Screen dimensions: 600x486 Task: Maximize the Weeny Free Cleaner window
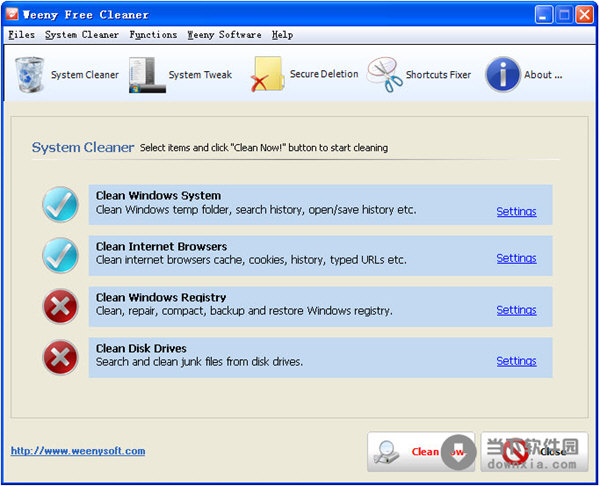click(x=564, y=15)
